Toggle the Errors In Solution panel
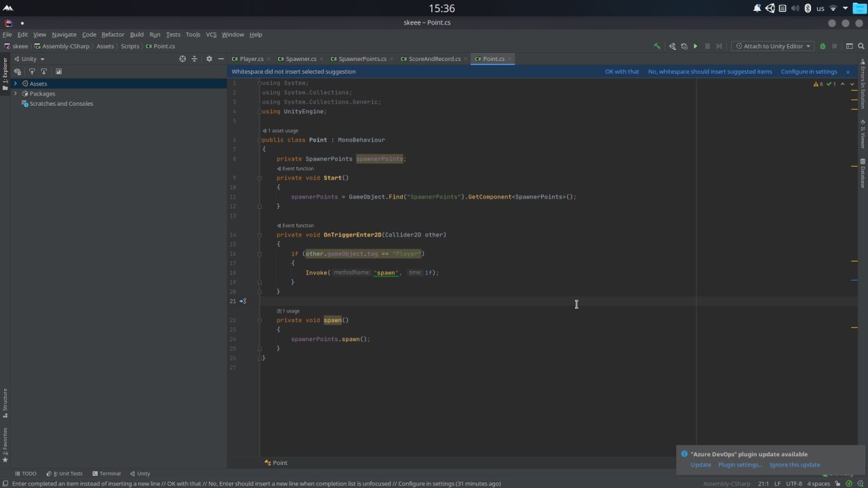The image size is (868, 488). [x=863, y=85]
